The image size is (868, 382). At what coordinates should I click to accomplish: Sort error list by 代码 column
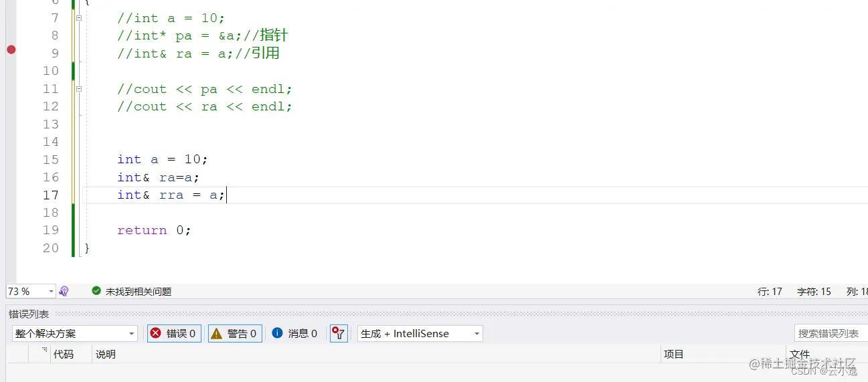pos(64,355)
